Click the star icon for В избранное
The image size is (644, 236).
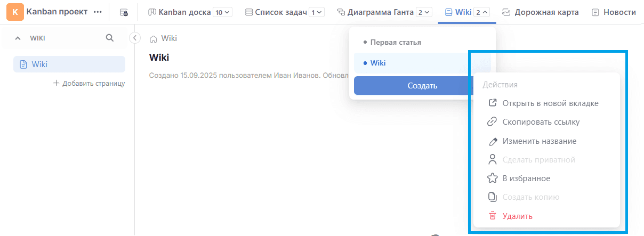tap(493, 178)
